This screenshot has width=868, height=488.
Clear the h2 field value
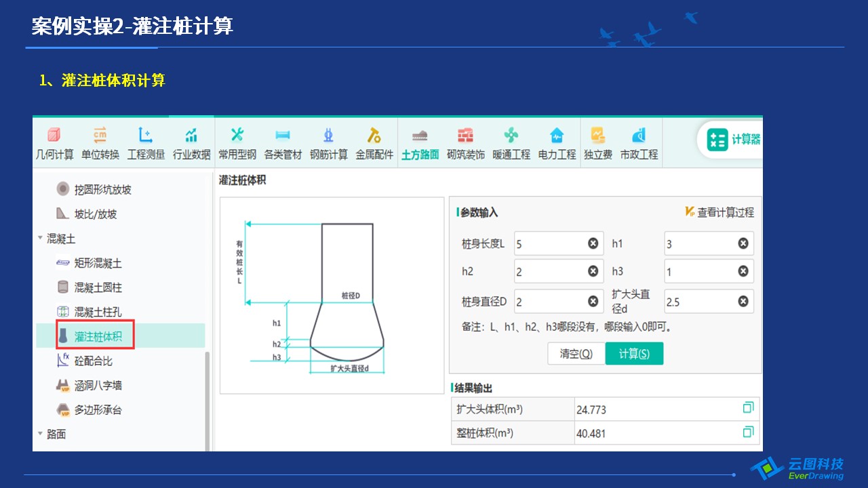coord(593,272)
